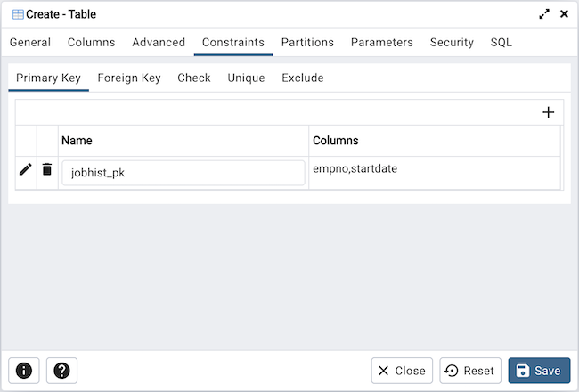Switch to the Unique sub-tab

pos(246,78)
